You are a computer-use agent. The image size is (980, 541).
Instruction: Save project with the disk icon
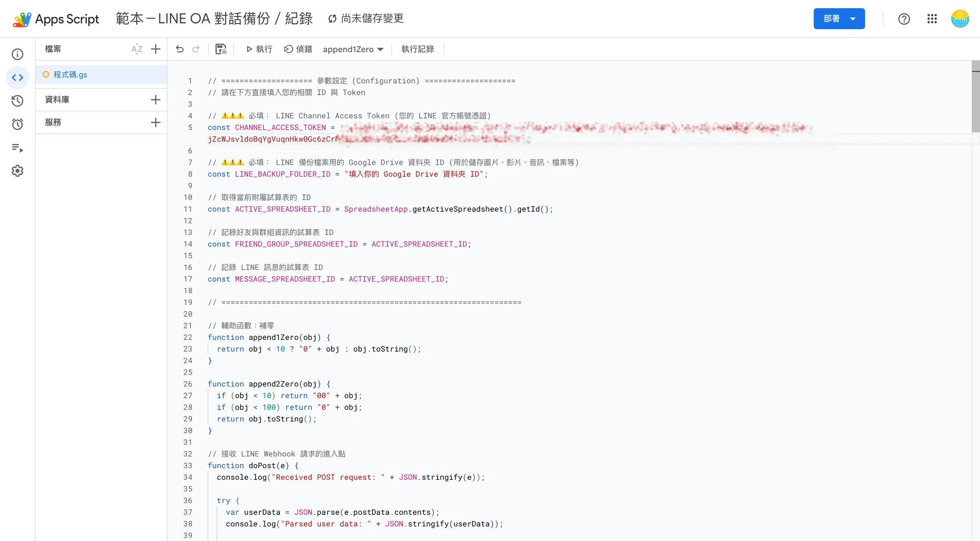[x=221, y=49]
